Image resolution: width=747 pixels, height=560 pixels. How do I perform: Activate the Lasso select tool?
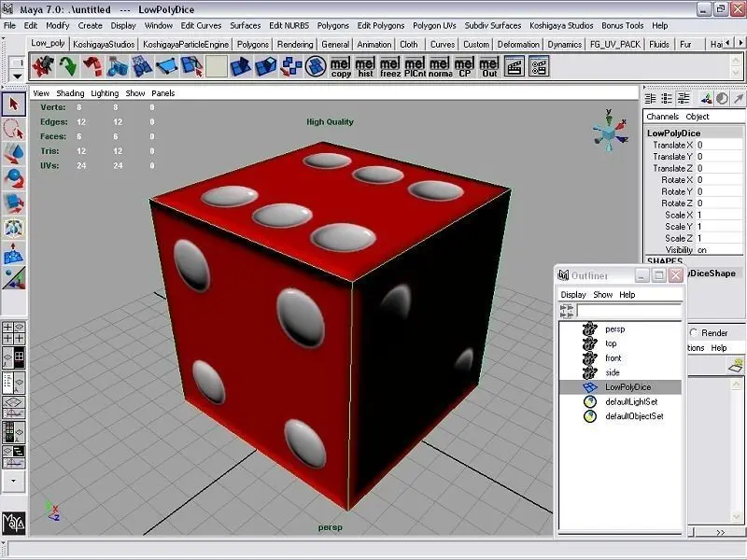tap(13, 129)
